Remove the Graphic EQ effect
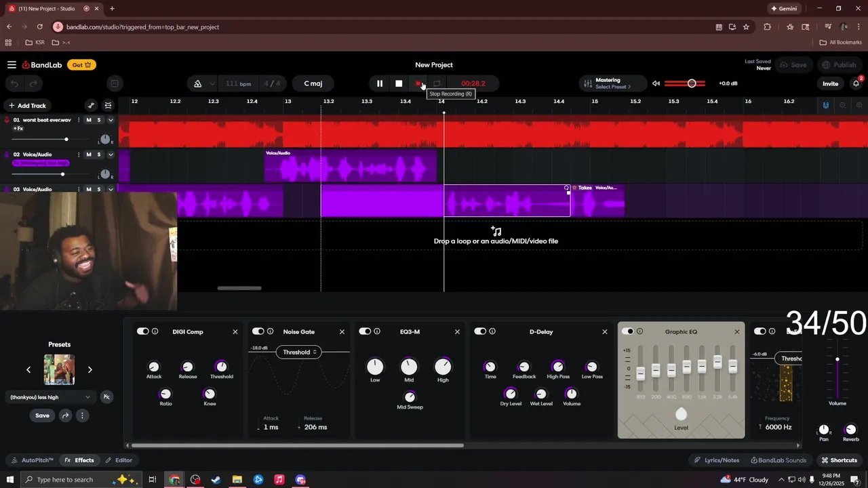This screenshot has height=488, width=868. pyautogui.click(x=737, y=332)
